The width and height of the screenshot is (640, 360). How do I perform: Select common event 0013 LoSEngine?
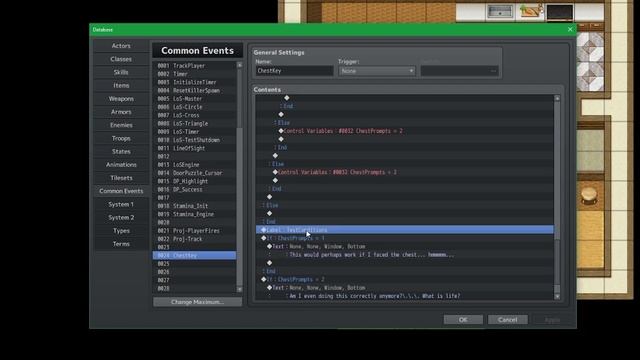tap(194, 164)
